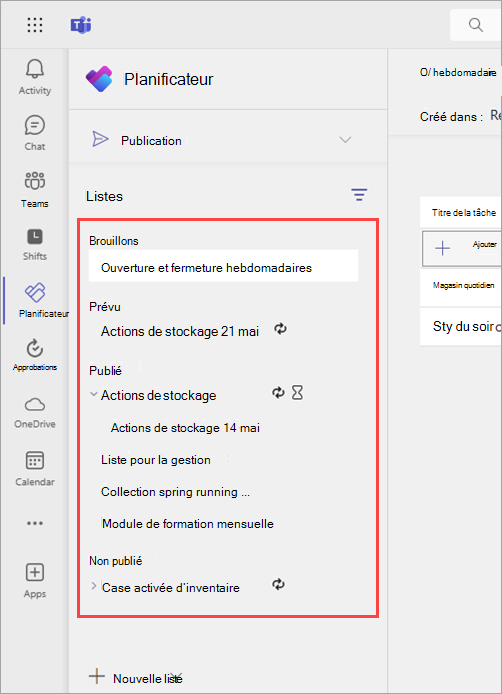Open Collection spring running list
The width and height of the screenshot is (502, 694).
tap(175, 492)
